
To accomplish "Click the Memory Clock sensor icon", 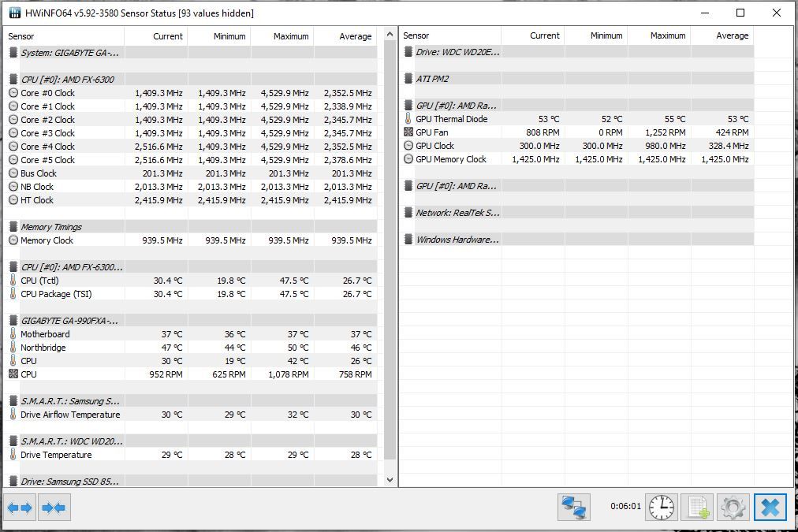I will (x=13, y=240).
